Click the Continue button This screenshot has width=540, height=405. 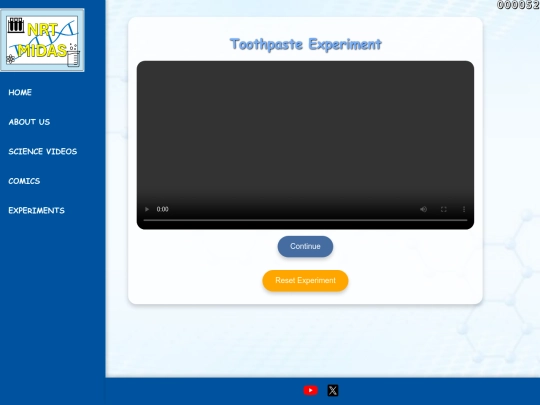pos(305,247)
